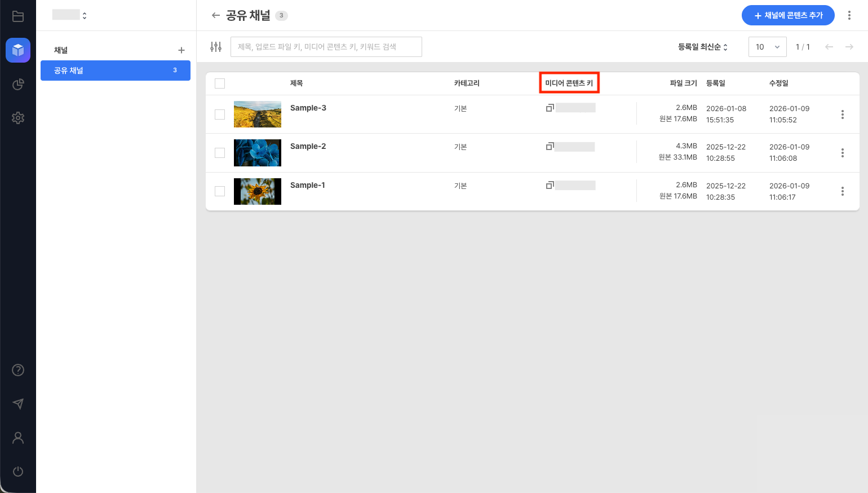Click the paper plane send icon
Viewport: 868px width, 493px height.
[x=18, y=404]
